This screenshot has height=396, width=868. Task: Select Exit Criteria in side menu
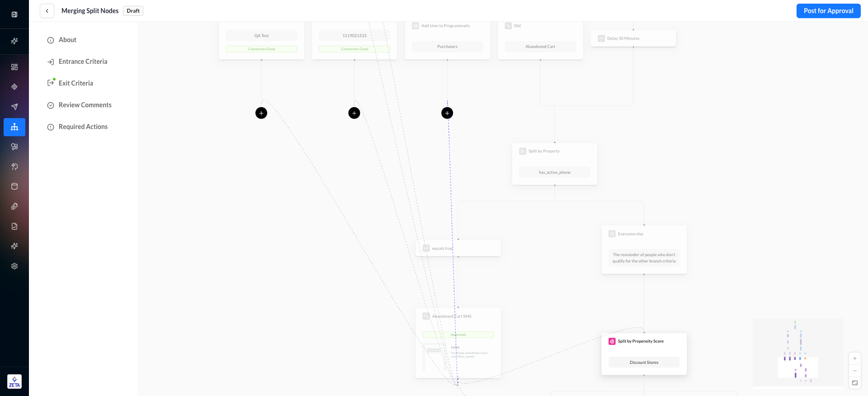tap(75, 83)
